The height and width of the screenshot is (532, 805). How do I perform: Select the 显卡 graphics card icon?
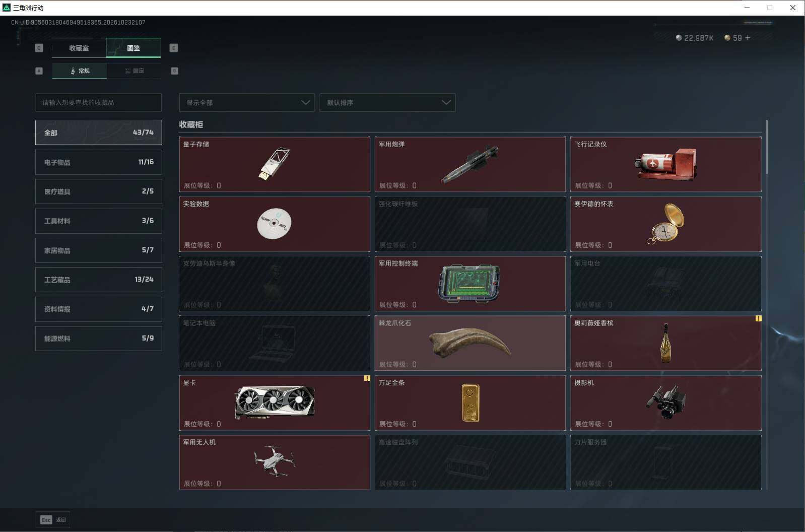tap(275, 403)
